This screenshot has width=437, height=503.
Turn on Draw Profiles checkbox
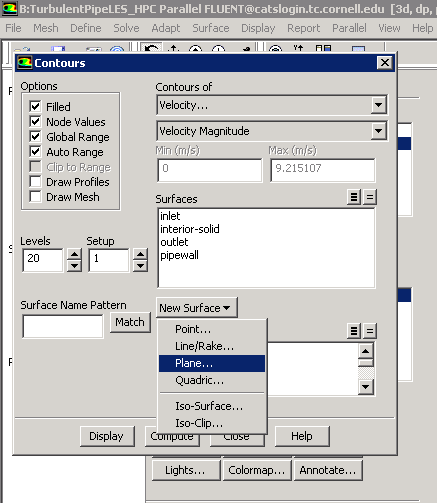(x=35, y=182)
